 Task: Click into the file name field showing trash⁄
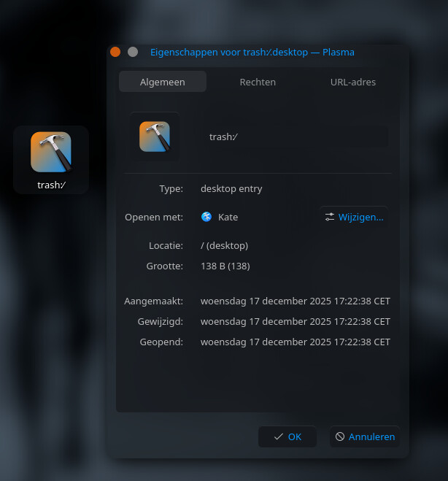(x=295, y=136)
